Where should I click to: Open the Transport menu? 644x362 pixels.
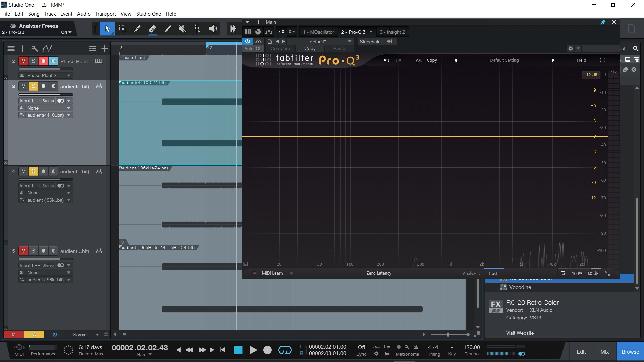(x=105, y=14)
